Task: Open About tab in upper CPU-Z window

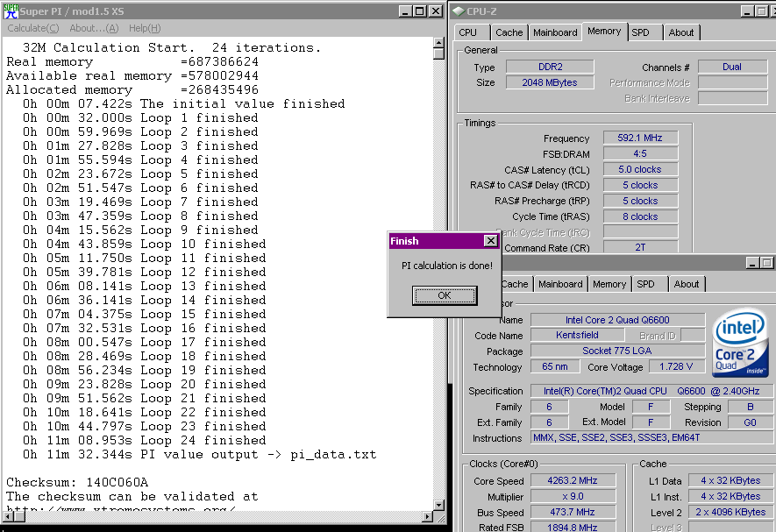Action: click(681, 32)
